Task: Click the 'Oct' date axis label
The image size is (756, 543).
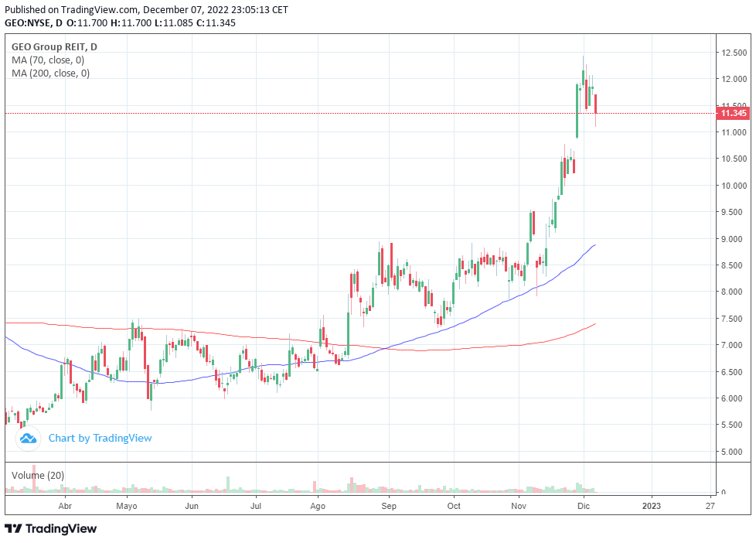Action: tap(454, 507)
